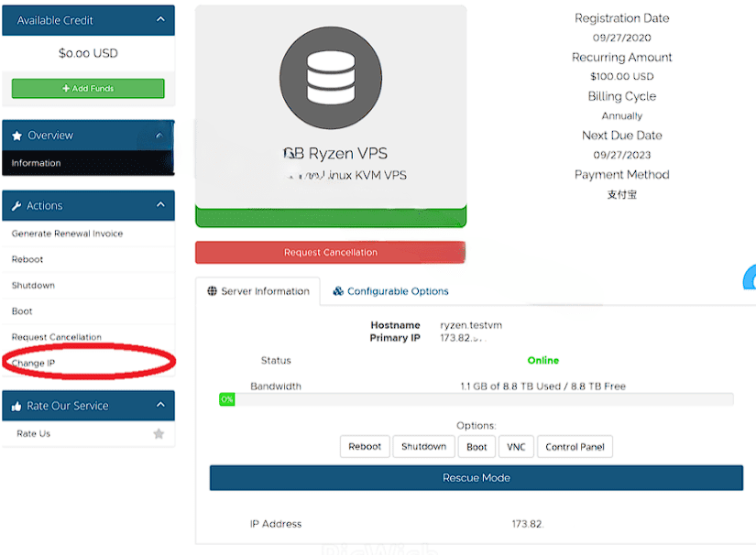Select Change IP in Actions list
Image resolution: width=756 pixels, height=555 pixels.
pos(33,364)
